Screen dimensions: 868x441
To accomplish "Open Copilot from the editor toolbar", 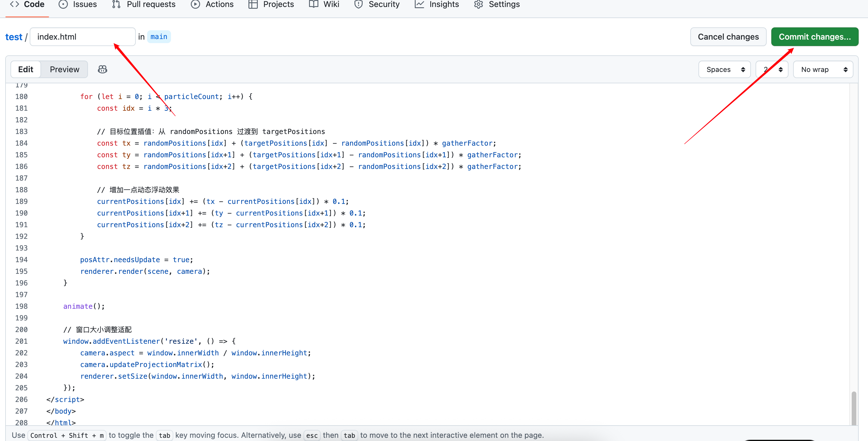I will click(x=103, y=69).
